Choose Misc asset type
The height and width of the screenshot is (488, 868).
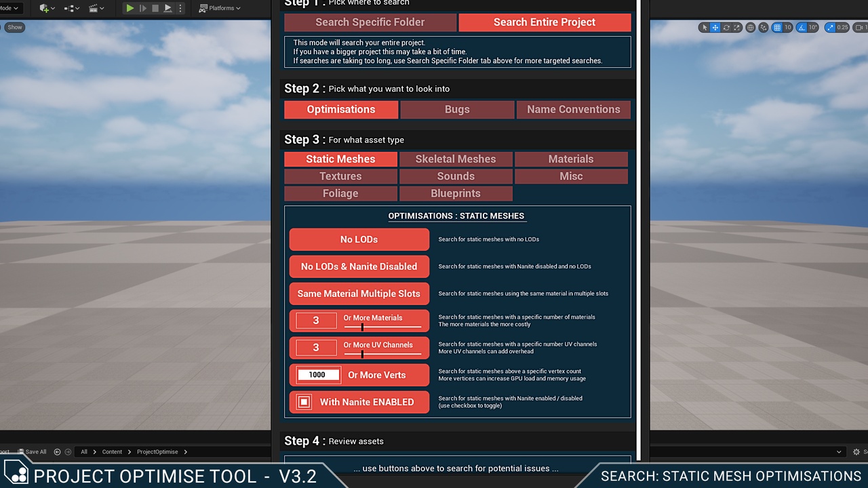571,176
